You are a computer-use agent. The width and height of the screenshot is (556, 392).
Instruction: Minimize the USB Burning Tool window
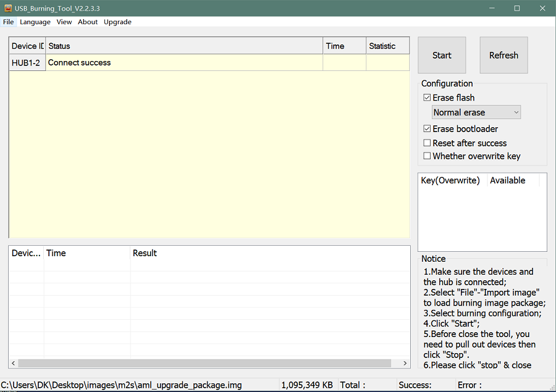click(x=492, y=8)
